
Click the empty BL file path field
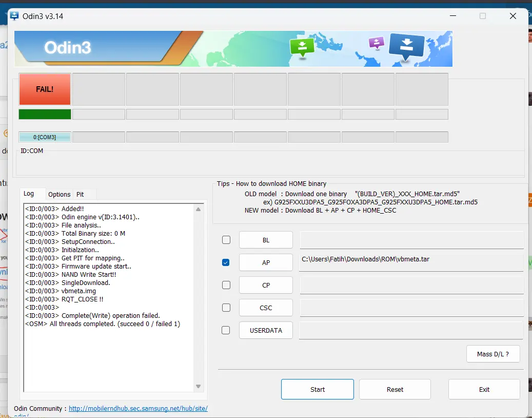pos(411,240)
